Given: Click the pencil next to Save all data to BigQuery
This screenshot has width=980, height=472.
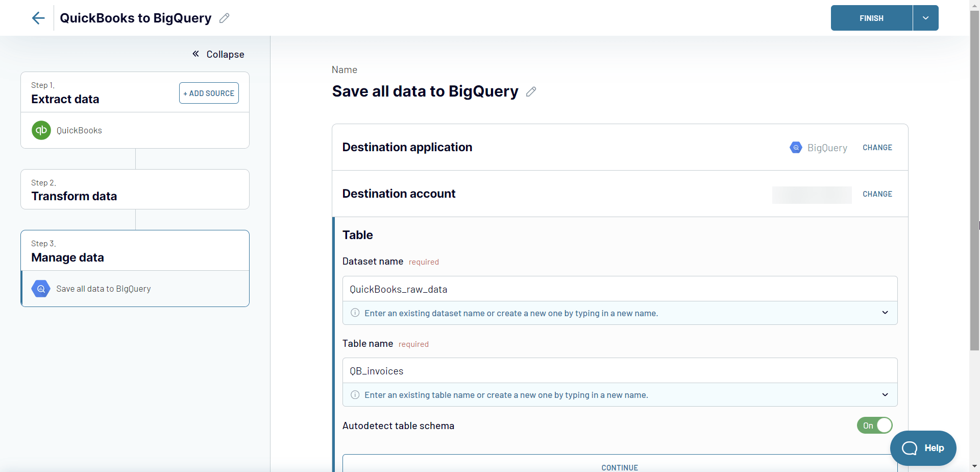Looking at the screenshot, I should (531, 91).
